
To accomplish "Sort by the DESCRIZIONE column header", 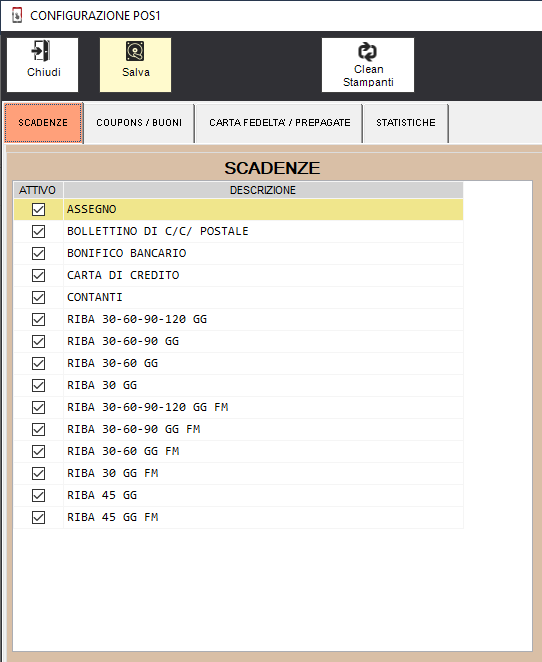I will pyautogui.click(x=263, y=190).
